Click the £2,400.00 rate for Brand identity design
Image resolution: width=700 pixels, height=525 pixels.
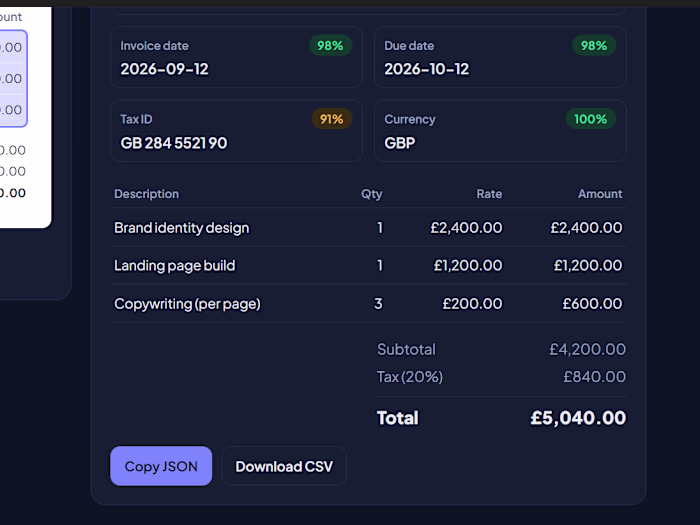click(x=466, y=228)
